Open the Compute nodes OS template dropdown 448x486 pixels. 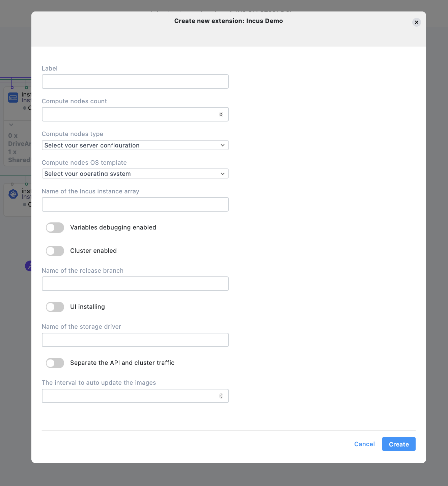[x=135, y=174]
